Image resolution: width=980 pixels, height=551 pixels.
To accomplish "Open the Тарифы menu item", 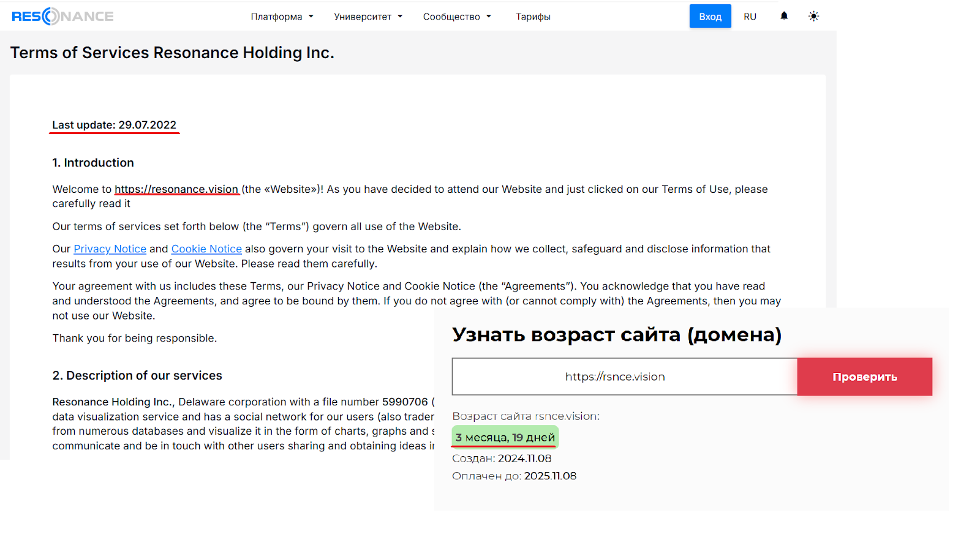I will point(533,17).
